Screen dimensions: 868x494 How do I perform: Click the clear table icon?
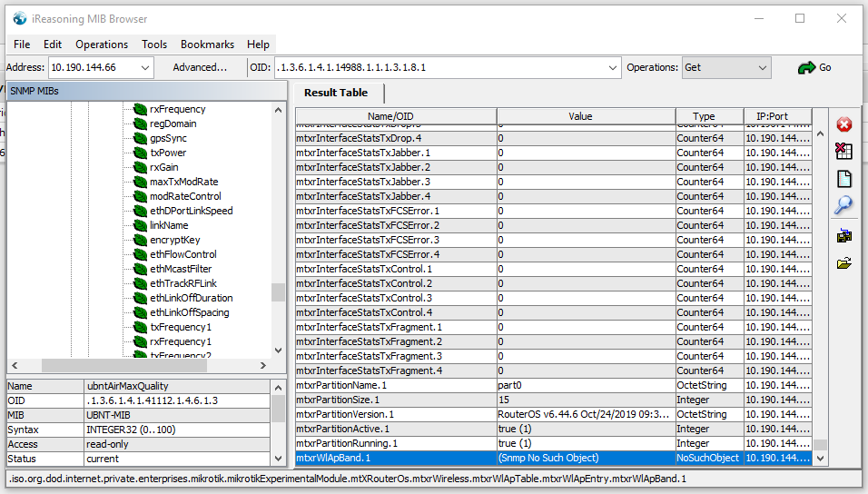[x=843, y=151]
